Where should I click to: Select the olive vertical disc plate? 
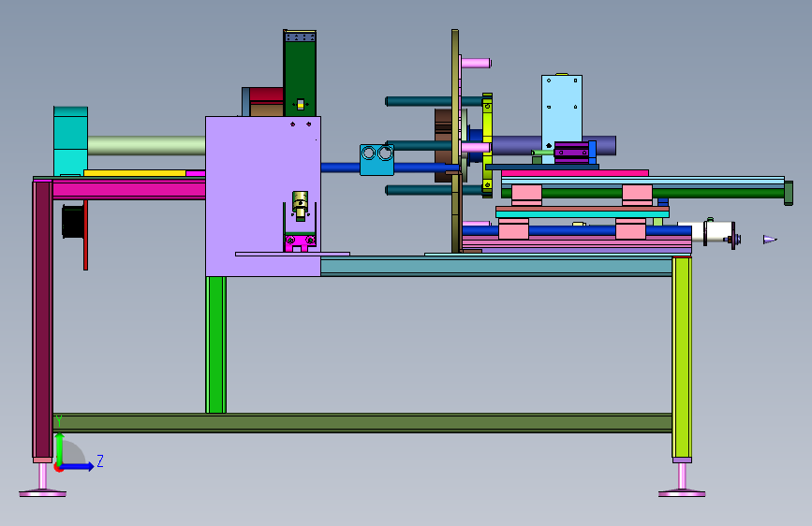pyautogui.click(x=455, y=140)
